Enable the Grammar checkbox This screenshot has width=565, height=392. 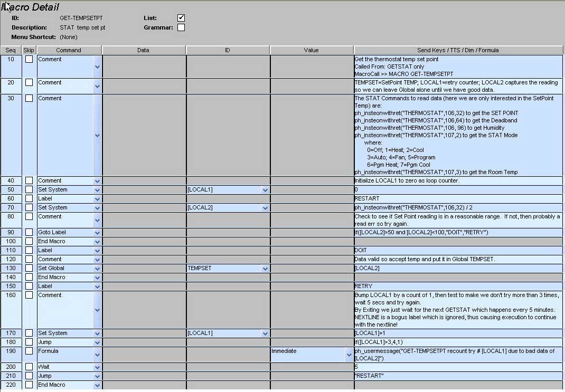(x=181, y=27)
